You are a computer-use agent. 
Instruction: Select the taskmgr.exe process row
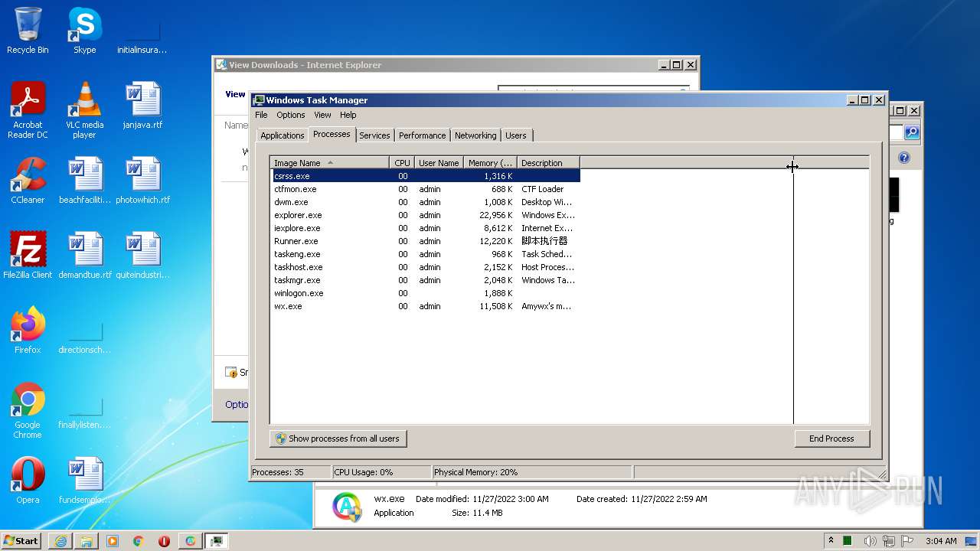pyautogui.click(x=425, y=280)
